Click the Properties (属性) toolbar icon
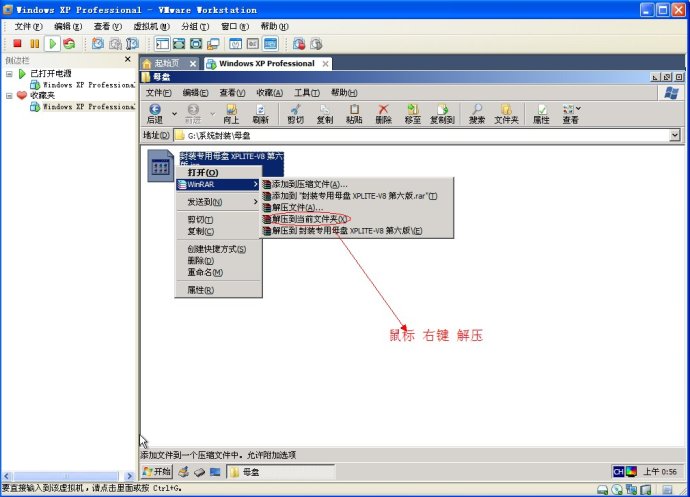Image resolution: width=690 pixels, height=497 pixels. pyautogui.click(x=542, y=114)
